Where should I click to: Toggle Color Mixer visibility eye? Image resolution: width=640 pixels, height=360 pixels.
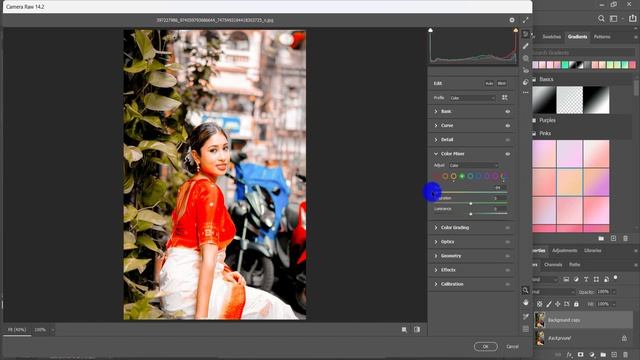508,154
